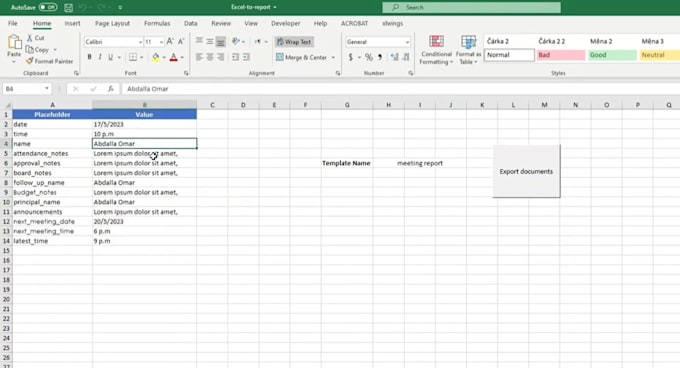Toggle Bottom Align vertical alignment
680x368 pixels.
(221, 42)
